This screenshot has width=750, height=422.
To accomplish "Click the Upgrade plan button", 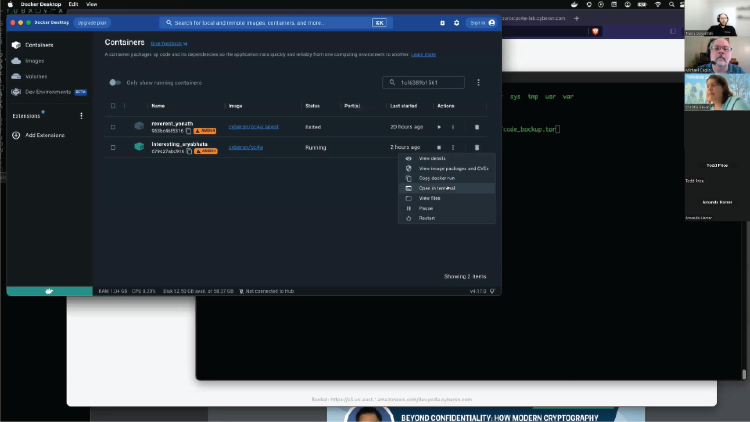I will pyautogui.click(x=92, y=23).
